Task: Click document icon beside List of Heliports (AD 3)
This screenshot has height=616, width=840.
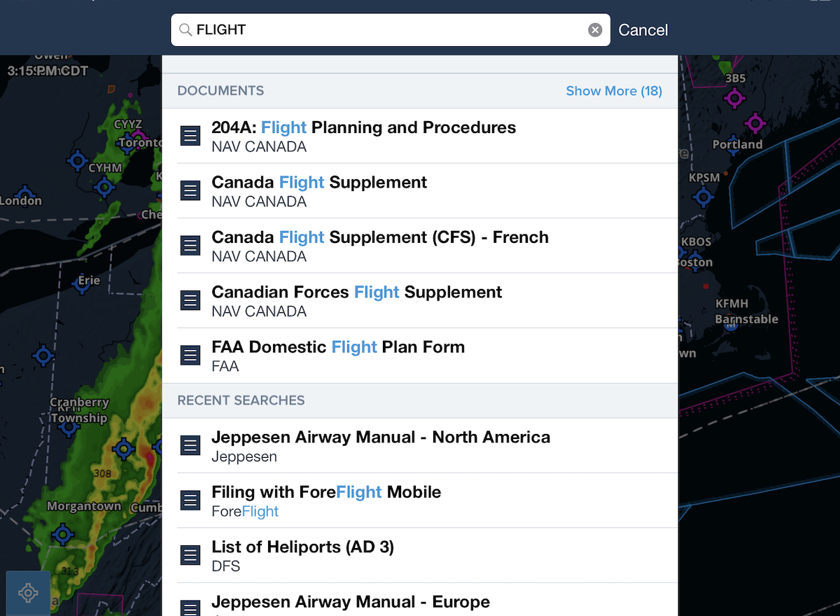Action: (x=190, y=555)
